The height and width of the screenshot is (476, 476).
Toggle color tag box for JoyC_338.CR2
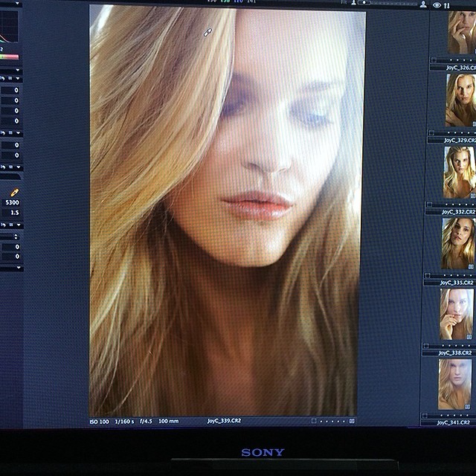click(426, 346)
